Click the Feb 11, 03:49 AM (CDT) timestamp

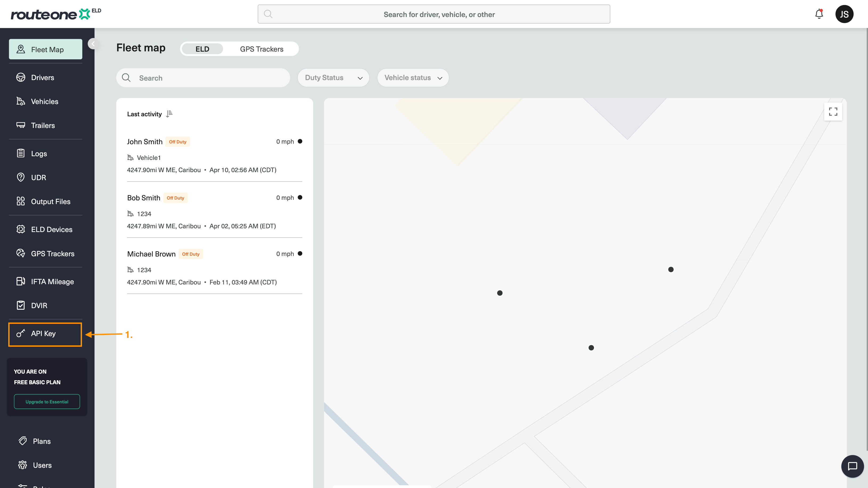(243, 282)
